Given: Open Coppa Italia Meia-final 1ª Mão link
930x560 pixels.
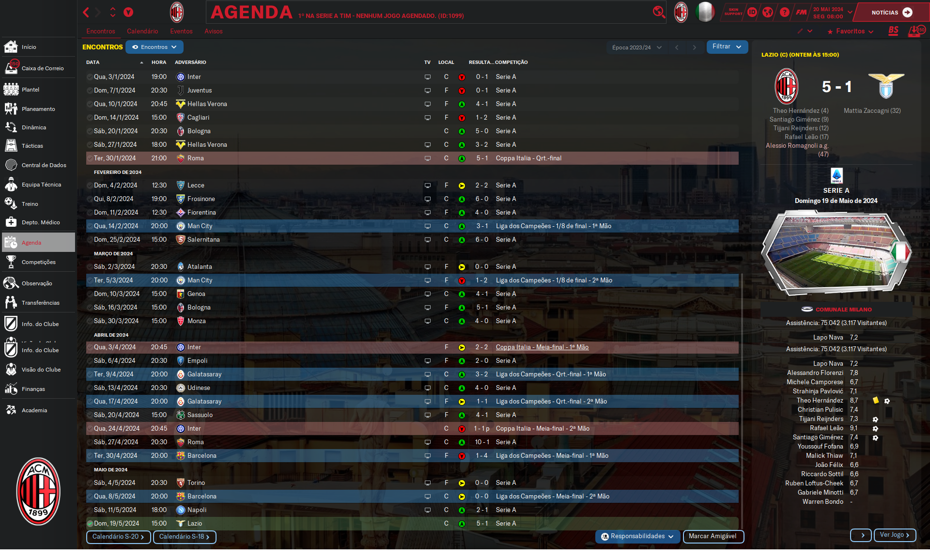Looking at the screenshot, I should tap(542, 347).
